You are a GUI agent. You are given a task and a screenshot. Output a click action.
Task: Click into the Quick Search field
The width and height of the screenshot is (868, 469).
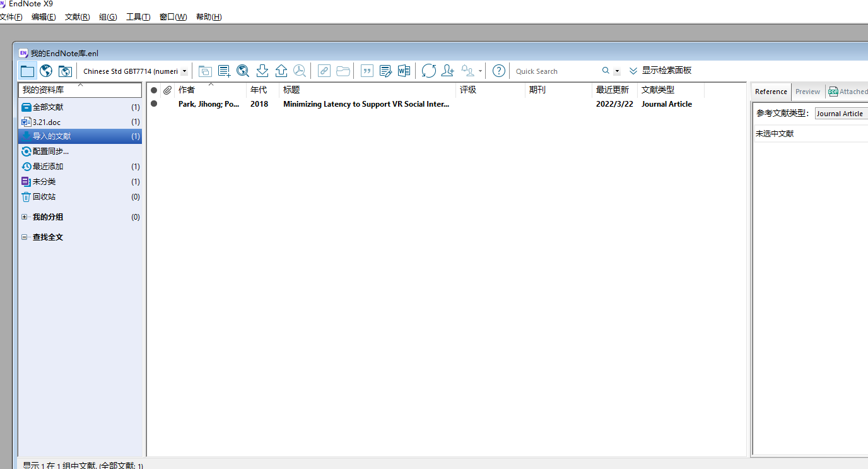point(555,71)
